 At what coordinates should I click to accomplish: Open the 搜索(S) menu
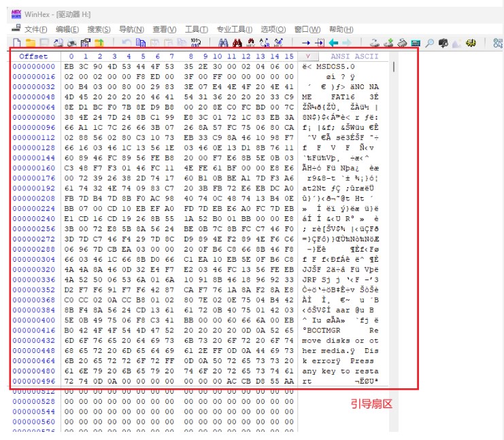tap(99, 29)
